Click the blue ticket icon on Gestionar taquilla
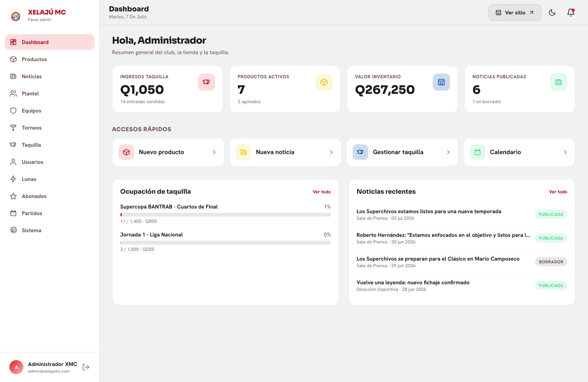The image size is (588, 382). coord(360,152)
